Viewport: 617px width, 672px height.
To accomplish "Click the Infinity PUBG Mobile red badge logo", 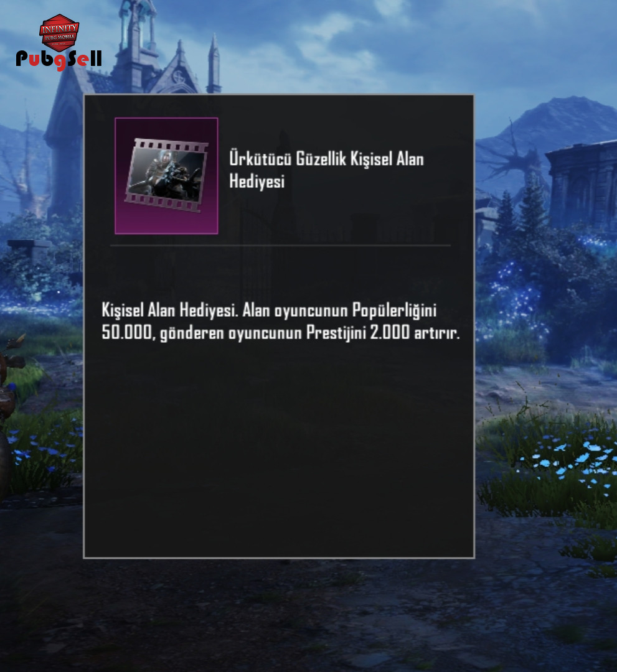I will click(x=59, y=31).
